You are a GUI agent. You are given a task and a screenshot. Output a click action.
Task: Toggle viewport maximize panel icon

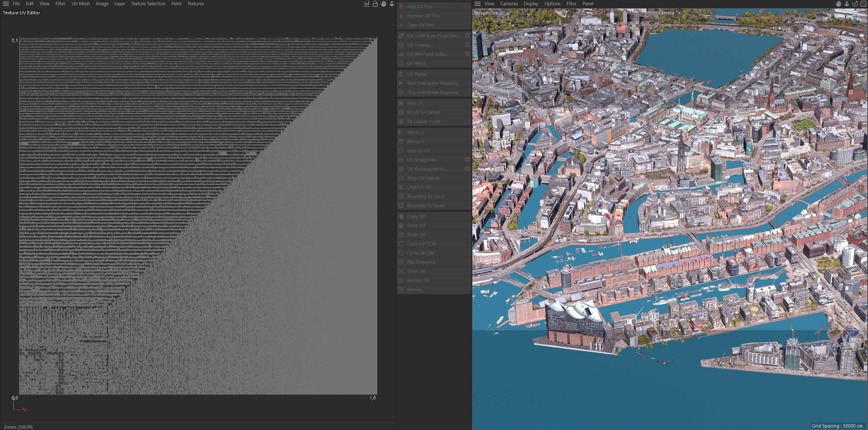coord(863,4)
